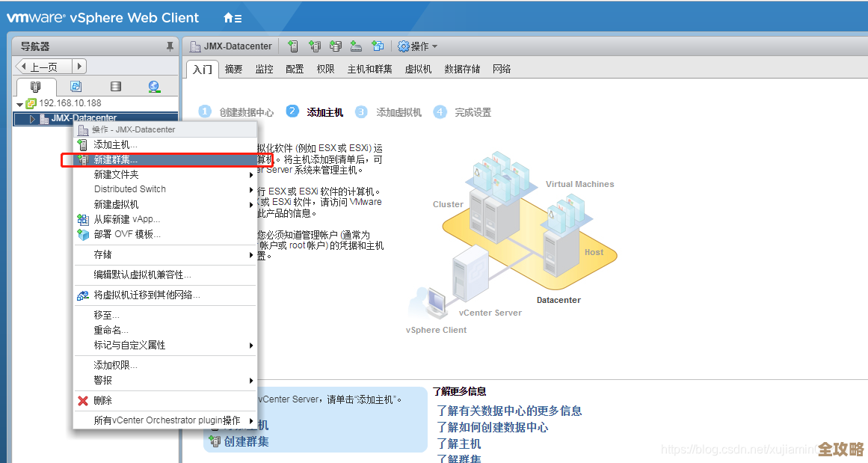Viewport: 868px width, 463px height.
Task: Click the distributed switch toolbar icon
Action: coord(356,46)
